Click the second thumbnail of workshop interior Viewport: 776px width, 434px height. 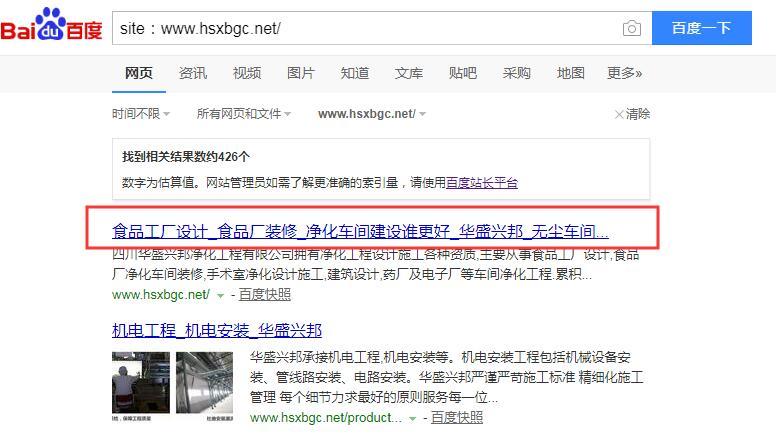(204, 383)
